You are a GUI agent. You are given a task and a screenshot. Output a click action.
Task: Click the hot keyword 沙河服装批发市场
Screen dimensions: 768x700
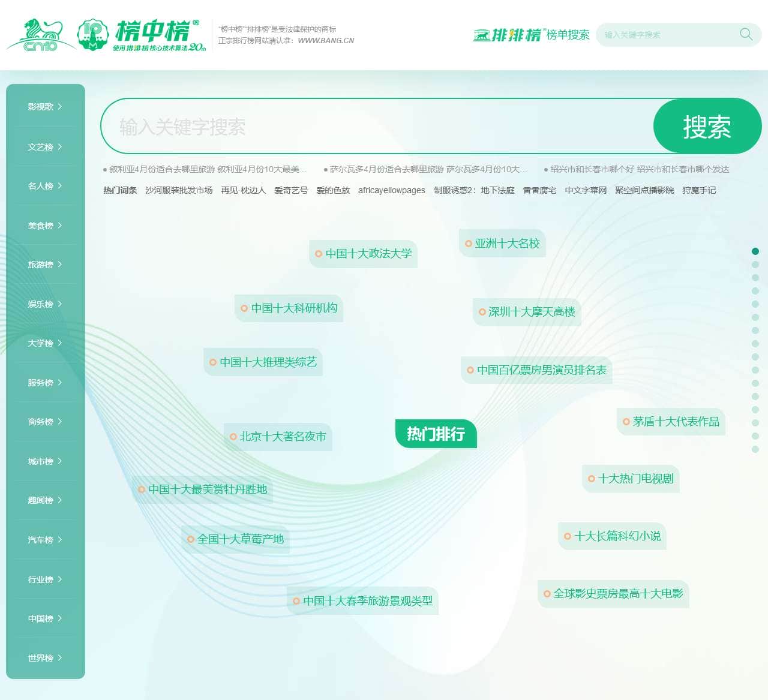(179, 190)
